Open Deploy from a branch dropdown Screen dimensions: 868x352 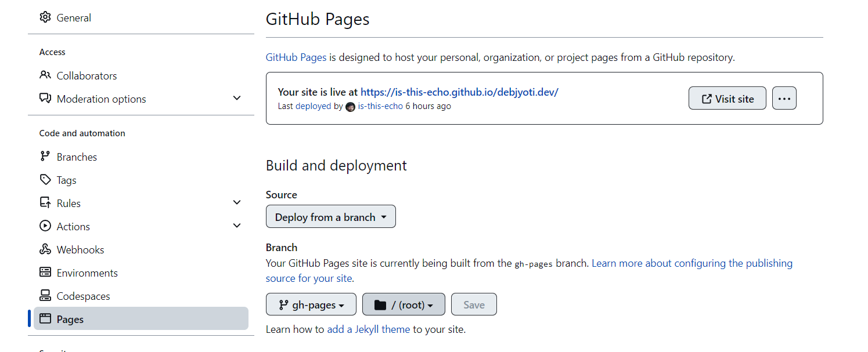[331, 217]
